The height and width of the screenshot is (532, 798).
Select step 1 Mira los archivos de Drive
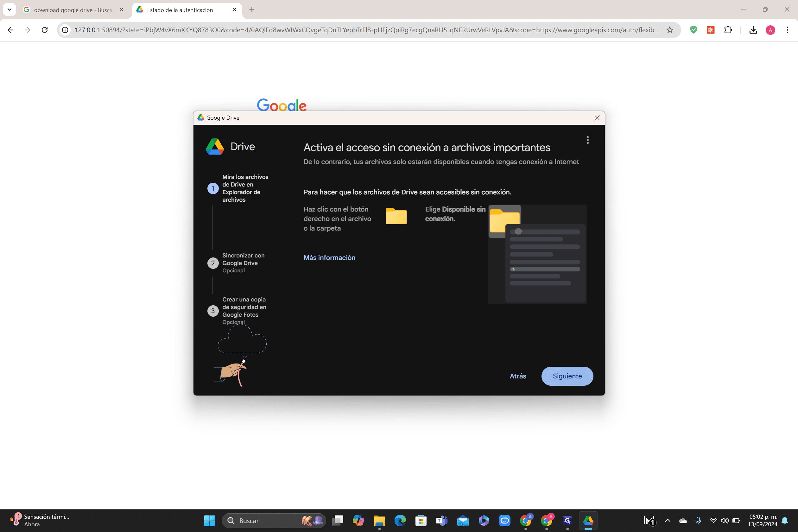(237, 188)
